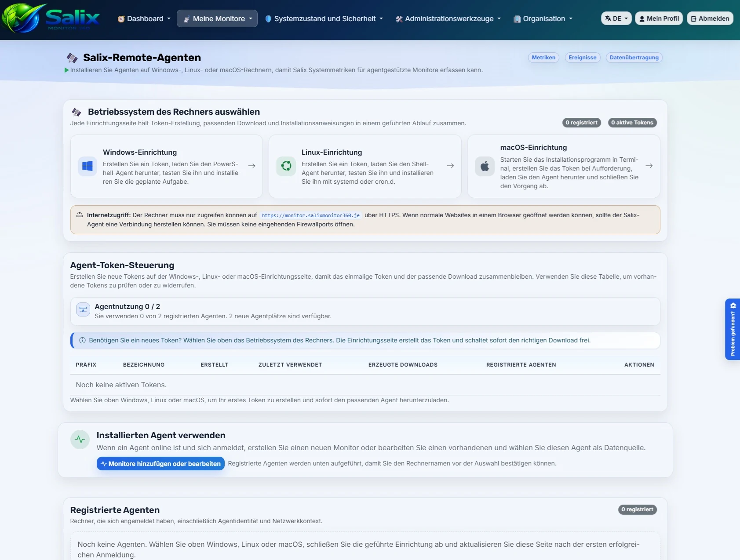The image size is (740, 560).
Task: Click the AKTIONEN column header
Action: [x=639, y=365]
